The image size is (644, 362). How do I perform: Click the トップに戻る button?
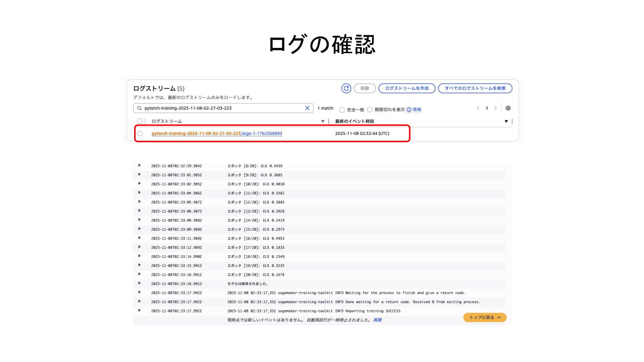tap(485, 317)
